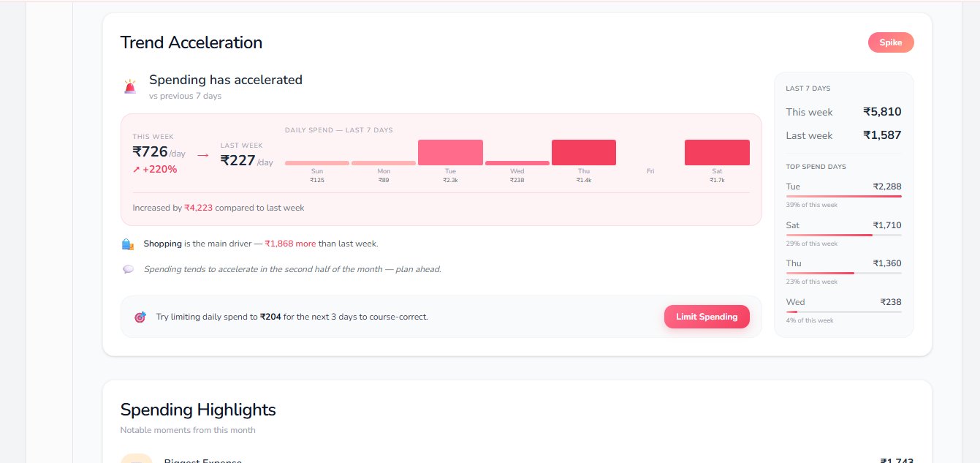
Task: Click the arrow between week averages
Action: click(203, 155)
